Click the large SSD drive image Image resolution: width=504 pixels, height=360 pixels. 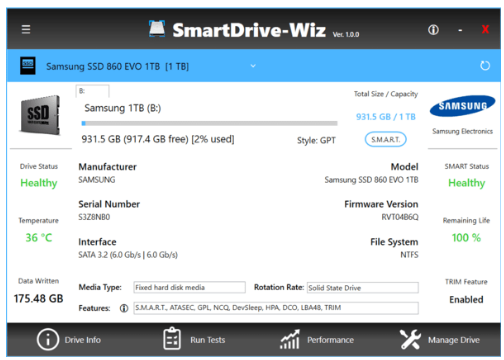pyautogui.click(x=40, y=115)
